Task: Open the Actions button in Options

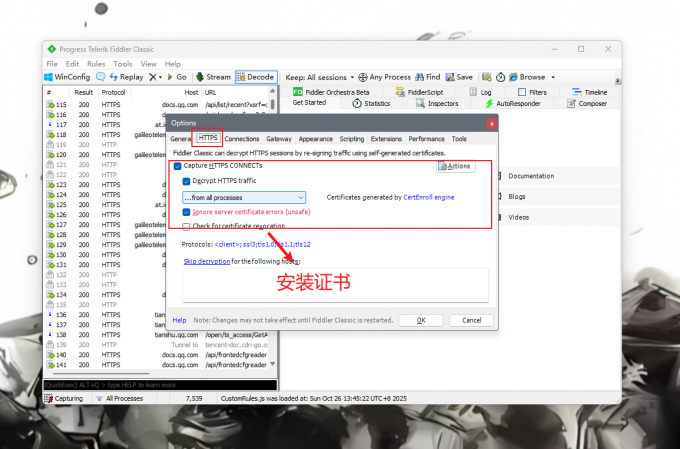Action: point(453,166)
